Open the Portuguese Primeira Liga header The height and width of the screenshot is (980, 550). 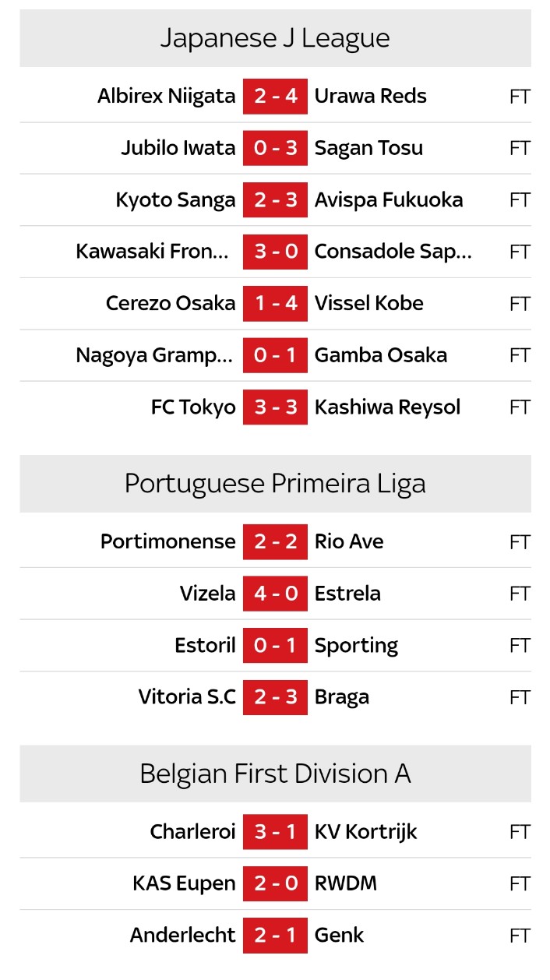275,484
